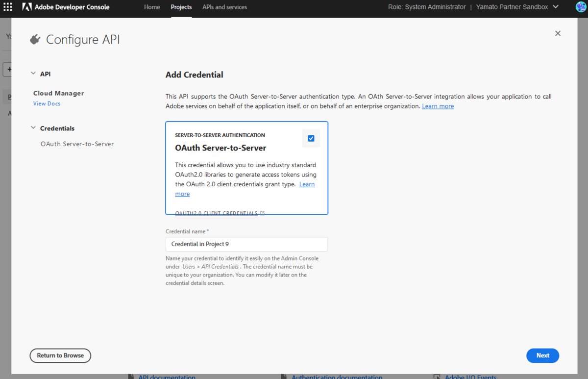Open the OAUTH2.0 CLIENT CREDENTIALS link

pyautogui.click(x=216, y=213)
